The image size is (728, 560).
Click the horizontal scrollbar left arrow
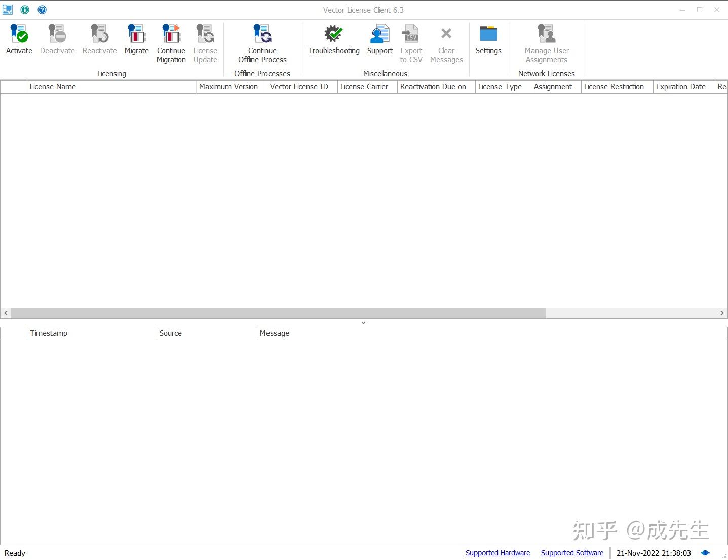(x=6, y=313)
